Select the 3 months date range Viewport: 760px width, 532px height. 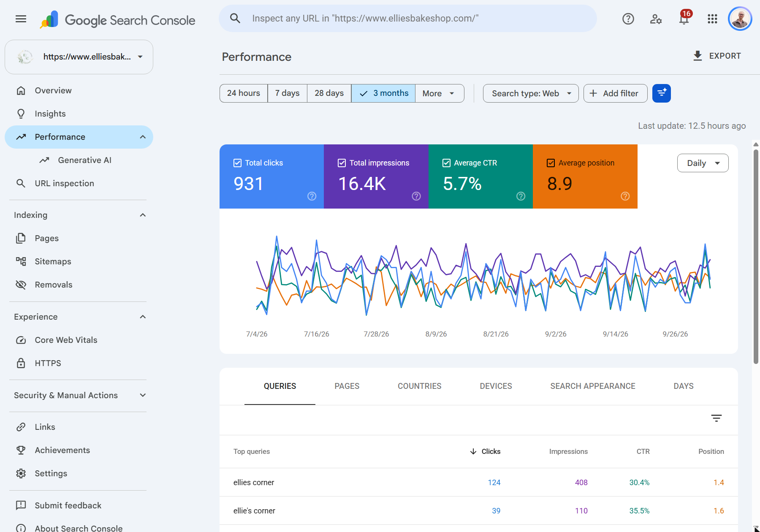click(383, 93)
